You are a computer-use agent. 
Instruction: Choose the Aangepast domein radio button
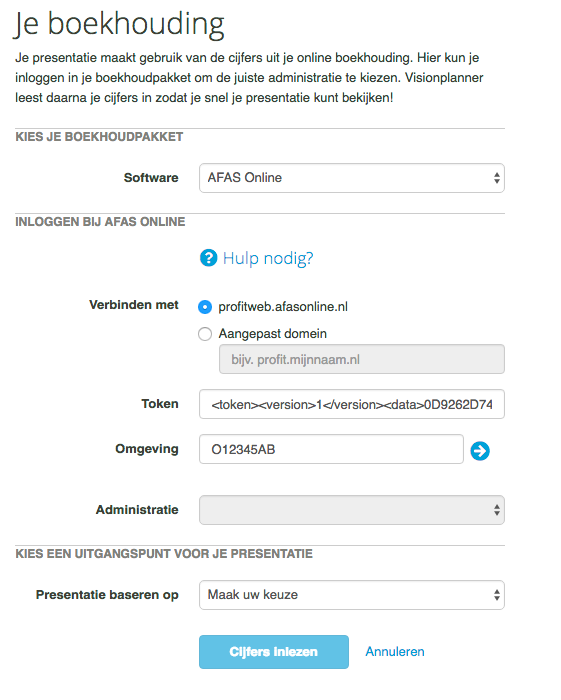click(x=205, y=334)
